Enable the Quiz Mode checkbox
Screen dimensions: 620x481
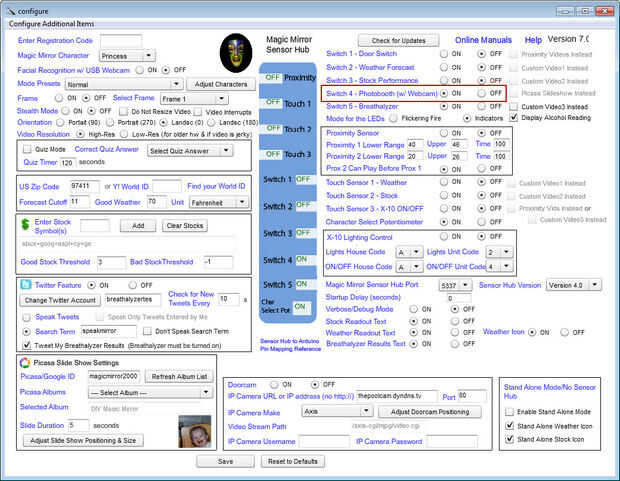click(27, 149)
